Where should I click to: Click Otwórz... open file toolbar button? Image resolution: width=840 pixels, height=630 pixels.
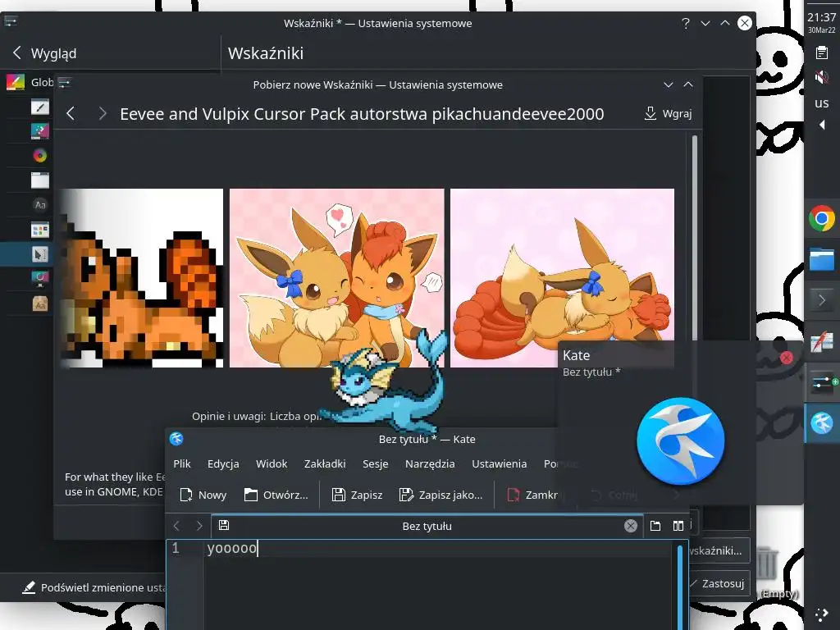[x=276, y=495]
